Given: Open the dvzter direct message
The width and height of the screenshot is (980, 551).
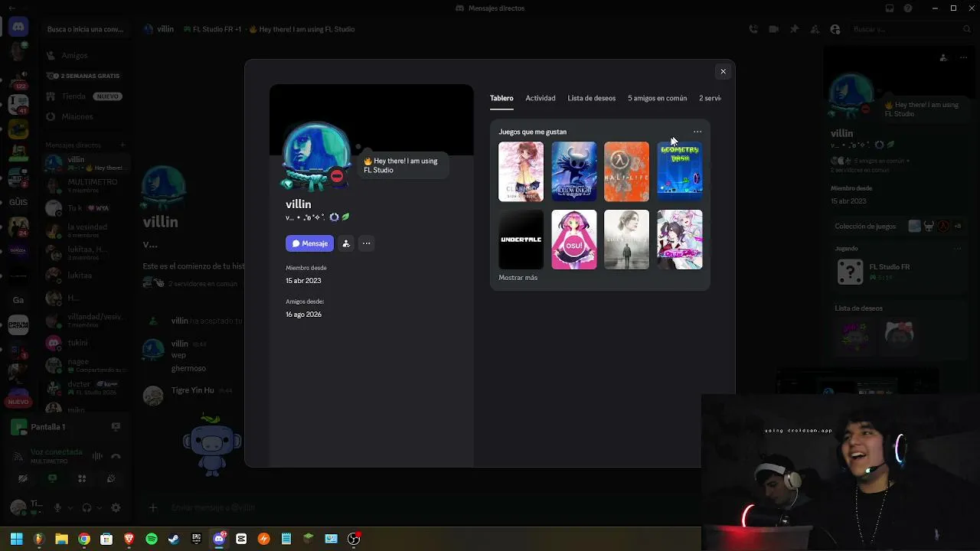Looking at the screenshot, I should click(85, 387).
